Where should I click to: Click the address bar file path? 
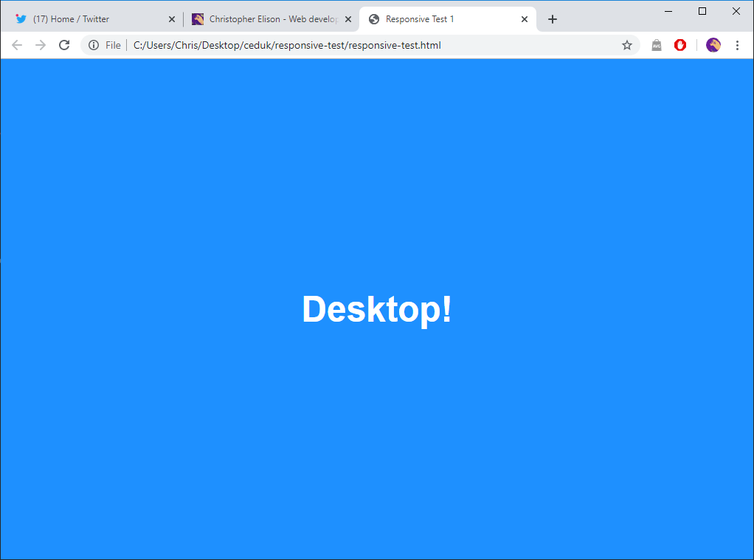pos(287,45)
